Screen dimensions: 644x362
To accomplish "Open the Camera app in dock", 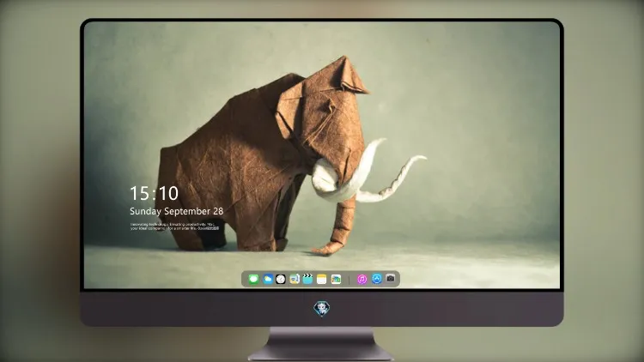I will 391,279.
